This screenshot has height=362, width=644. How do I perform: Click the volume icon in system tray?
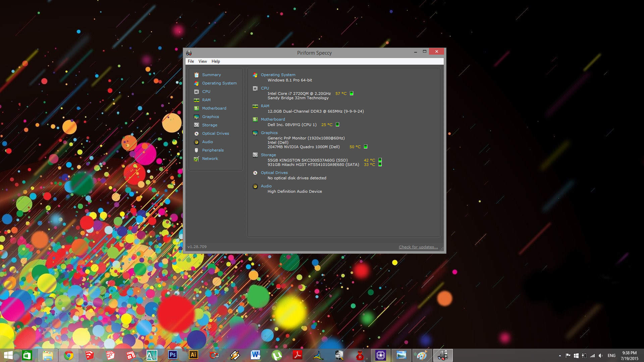point(600,356)
